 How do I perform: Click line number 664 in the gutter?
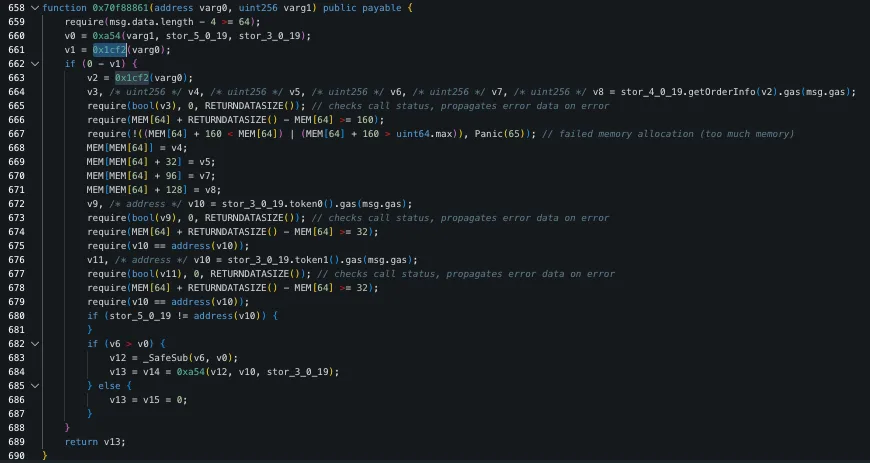pyautogui.click(x=16, y=92)
